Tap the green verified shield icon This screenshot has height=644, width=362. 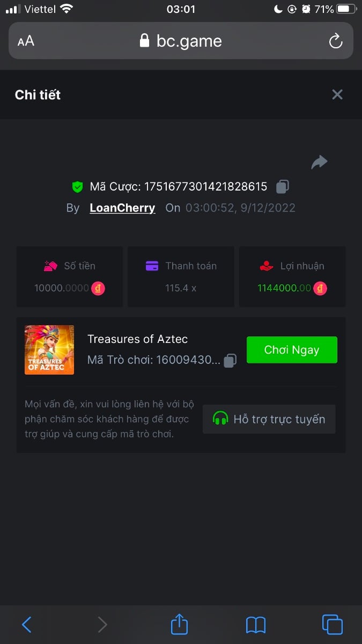pos(78,187)
